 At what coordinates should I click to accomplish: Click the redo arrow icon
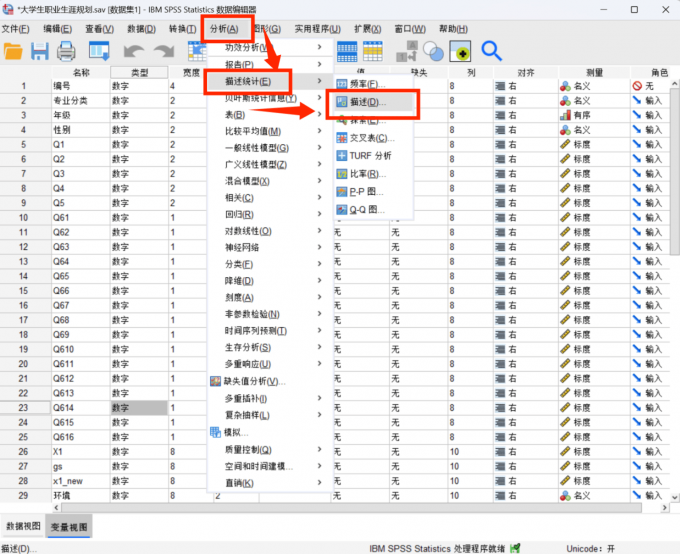tap(163, 51)
